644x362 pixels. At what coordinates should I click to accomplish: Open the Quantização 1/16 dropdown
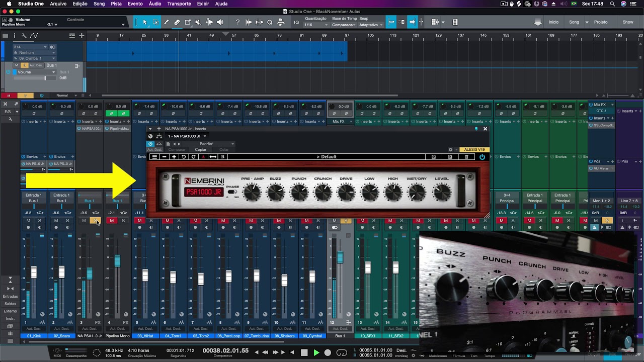315,25
